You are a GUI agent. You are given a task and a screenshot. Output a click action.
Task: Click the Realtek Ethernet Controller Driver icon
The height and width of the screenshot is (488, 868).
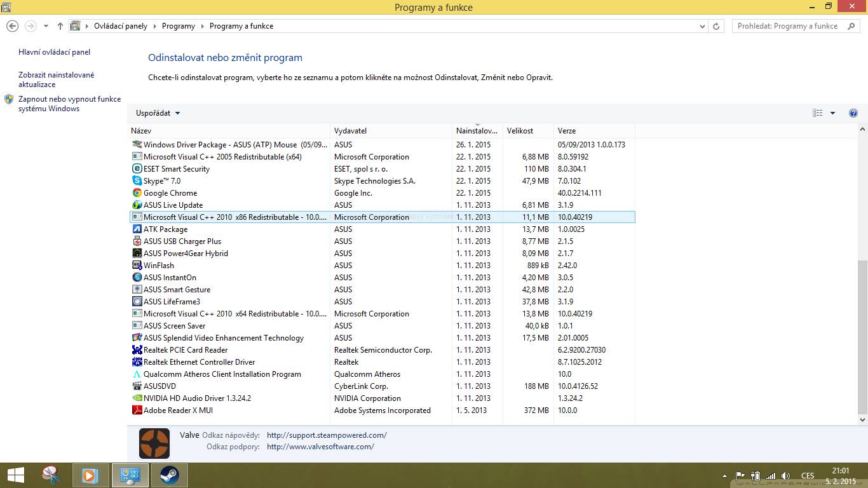point(137,362)
